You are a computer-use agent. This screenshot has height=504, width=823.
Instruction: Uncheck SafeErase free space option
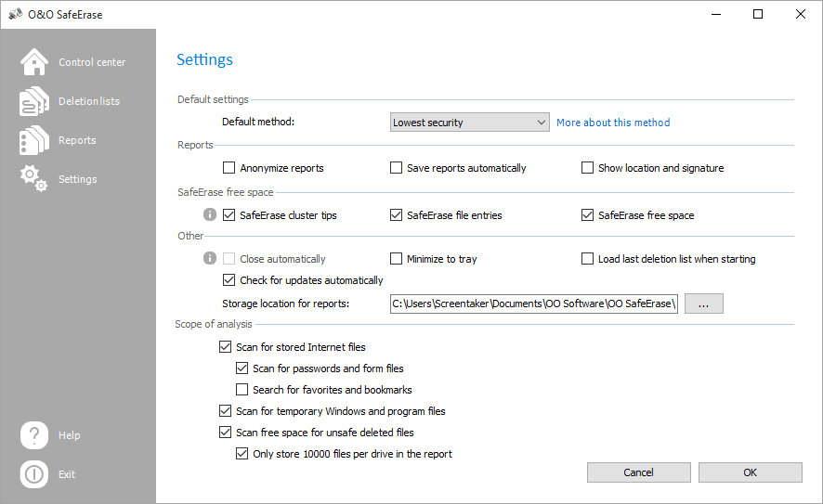(587, 215)
